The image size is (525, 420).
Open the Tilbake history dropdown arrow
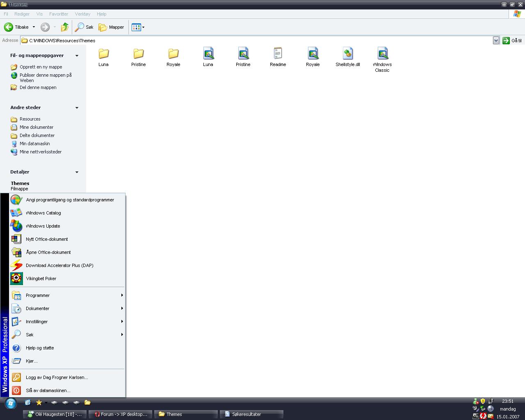click(x=34, y=27)
